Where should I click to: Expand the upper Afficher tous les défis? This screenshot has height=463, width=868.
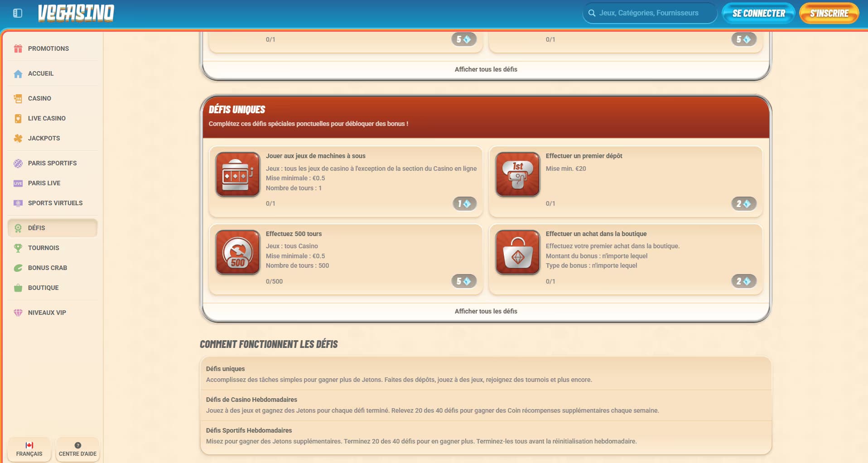(486, 69)
